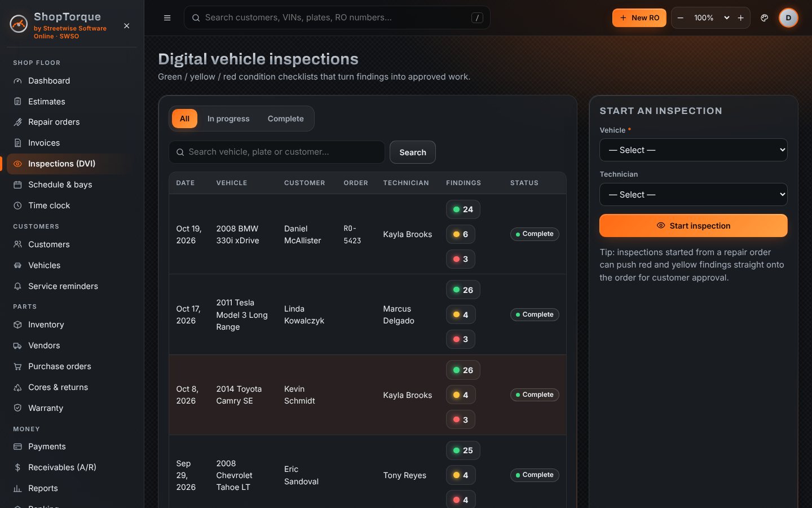Click the Estimates document icon
This screenshot has height=508, width=812.
[x=17, y=102]
